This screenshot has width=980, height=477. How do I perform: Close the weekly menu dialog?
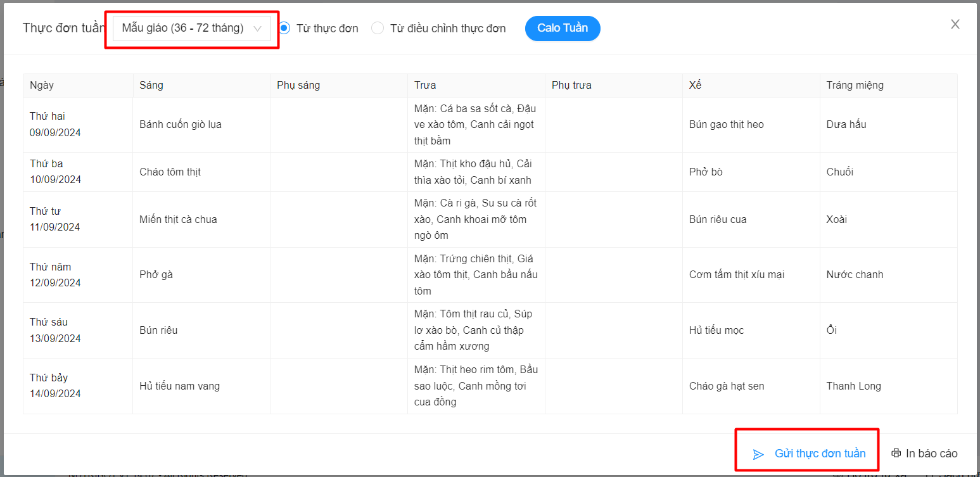click(955, 25)
